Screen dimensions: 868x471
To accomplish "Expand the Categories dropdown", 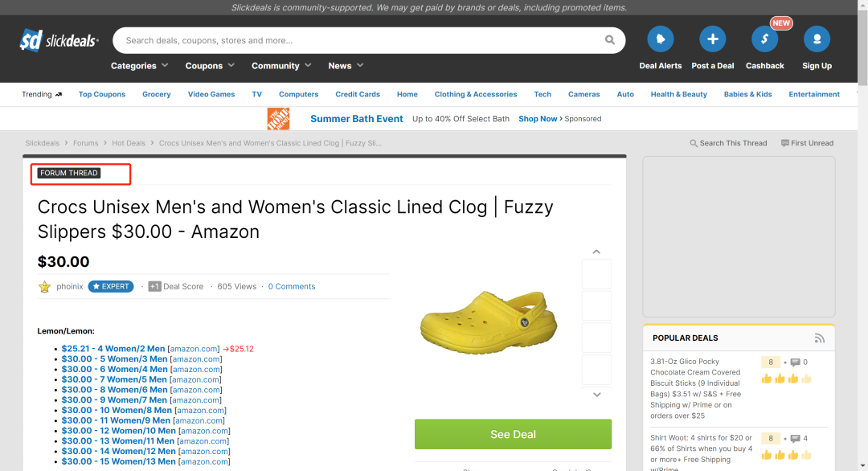I will point(139,66).
